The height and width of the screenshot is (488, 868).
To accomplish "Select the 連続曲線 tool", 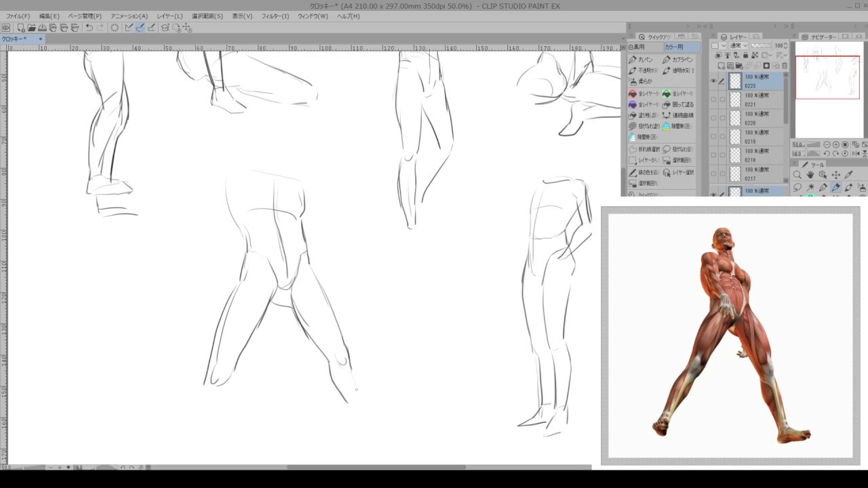I will click(x=678, y=116).
